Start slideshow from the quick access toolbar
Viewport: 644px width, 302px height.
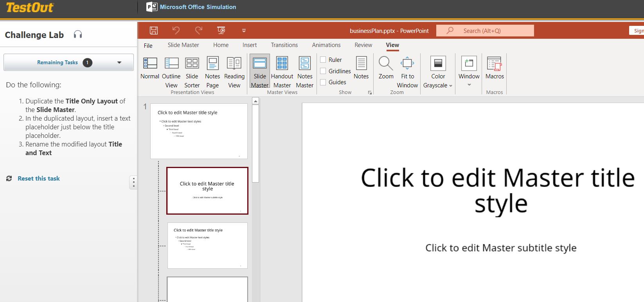(221, 31)
